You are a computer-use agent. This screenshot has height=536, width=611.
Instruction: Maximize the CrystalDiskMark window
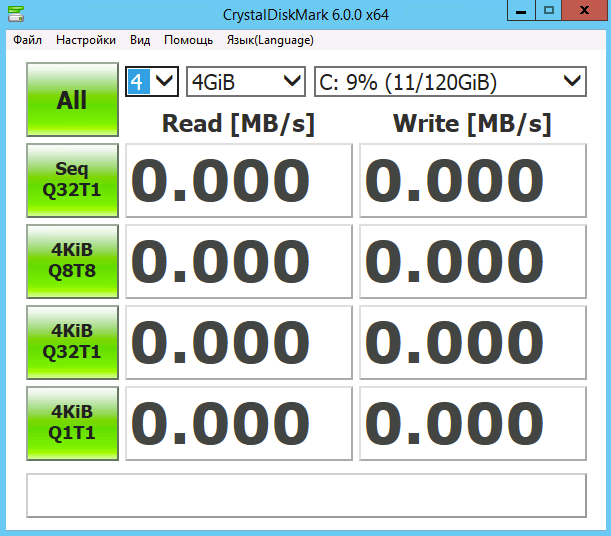549,11
